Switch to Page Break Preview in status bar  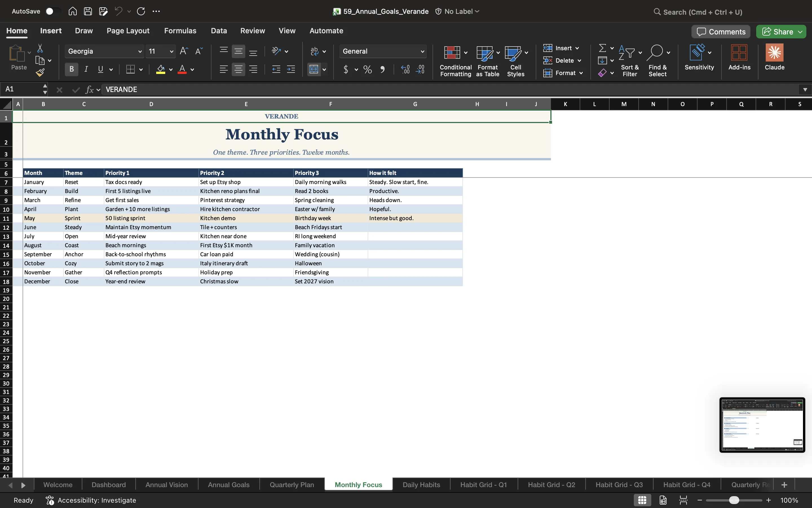click(683, 500)
